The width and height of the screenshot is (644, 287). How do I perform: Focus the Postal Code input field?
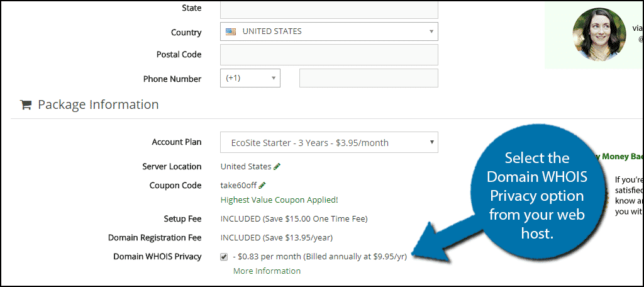[x=329, y=55]
